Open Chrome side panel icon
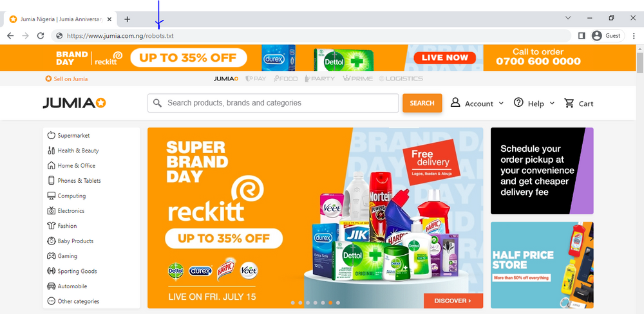 click(581, 35)
